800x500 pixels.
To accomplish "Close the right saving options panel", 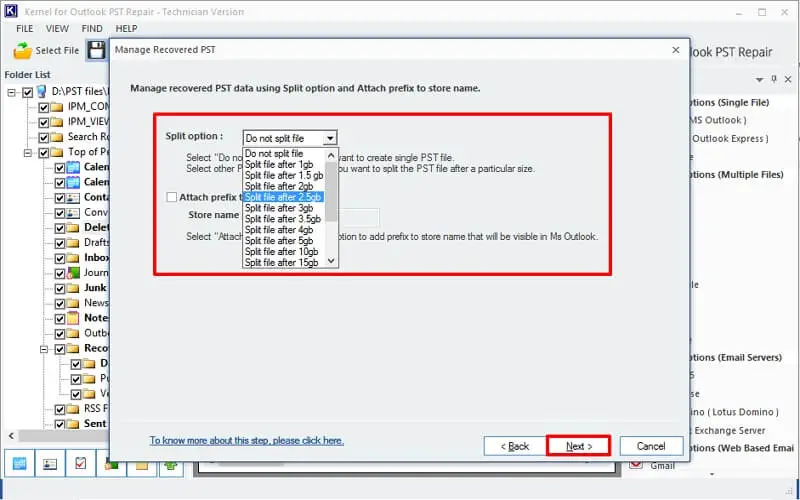I will [788, 80].
